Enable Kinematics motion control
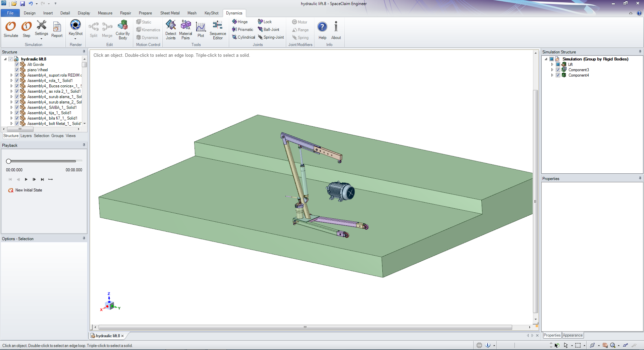Image resolution: width=644 pixels, height=350 pixels. click(x=148, y=30)
